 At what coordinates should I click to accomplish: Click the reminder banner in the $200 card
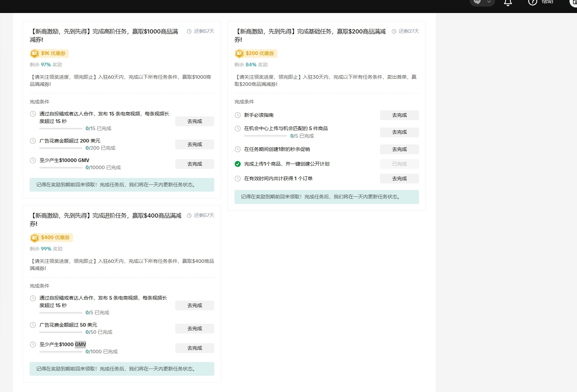327,197
